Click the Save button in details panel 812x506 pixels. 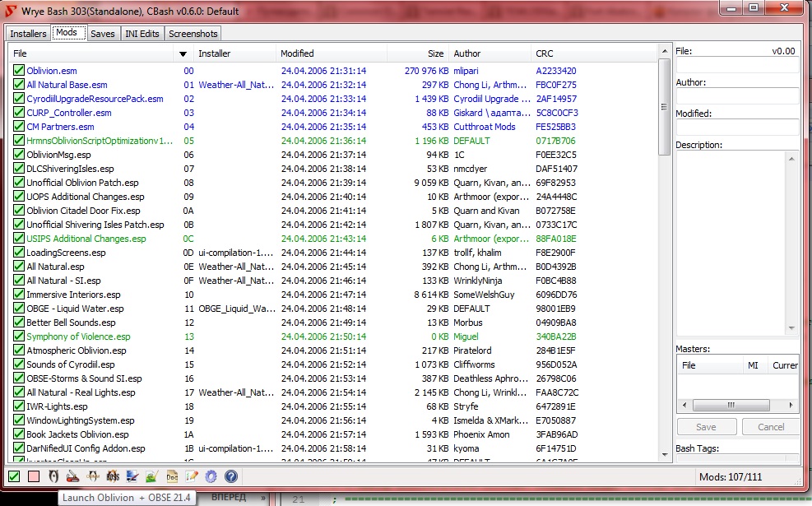pos(707,427)
